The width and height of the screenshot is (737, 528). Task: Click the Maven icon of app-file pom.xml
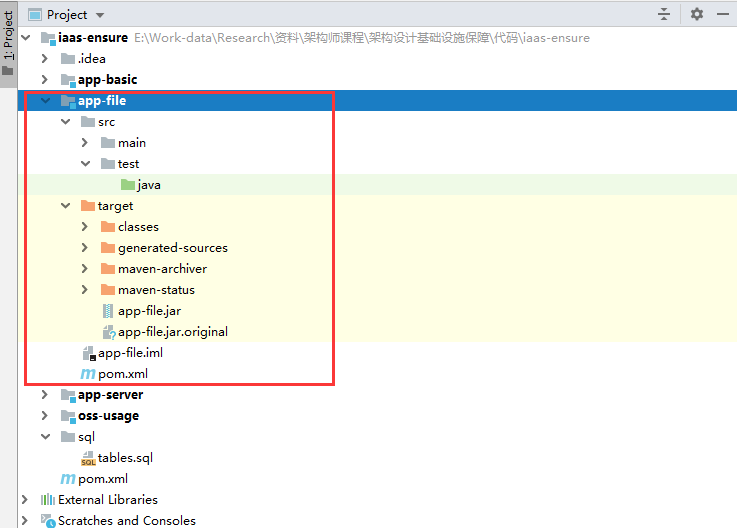tap(88, 374)
